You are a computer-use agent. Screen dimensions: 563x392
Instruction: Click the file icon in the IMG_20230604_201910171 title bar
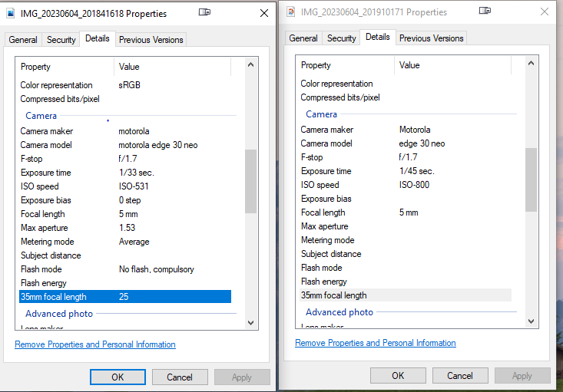(x=290, y=12)
